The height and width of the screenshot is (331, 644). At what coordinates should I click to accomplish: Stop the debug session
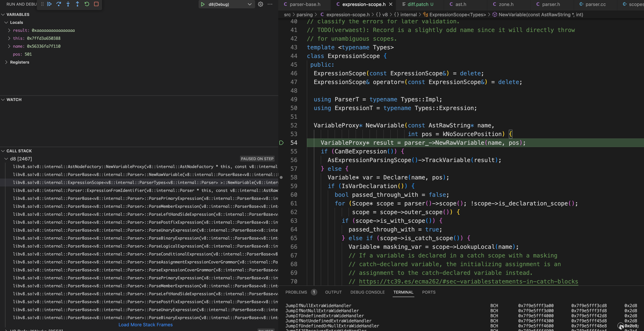pos(96,4)
